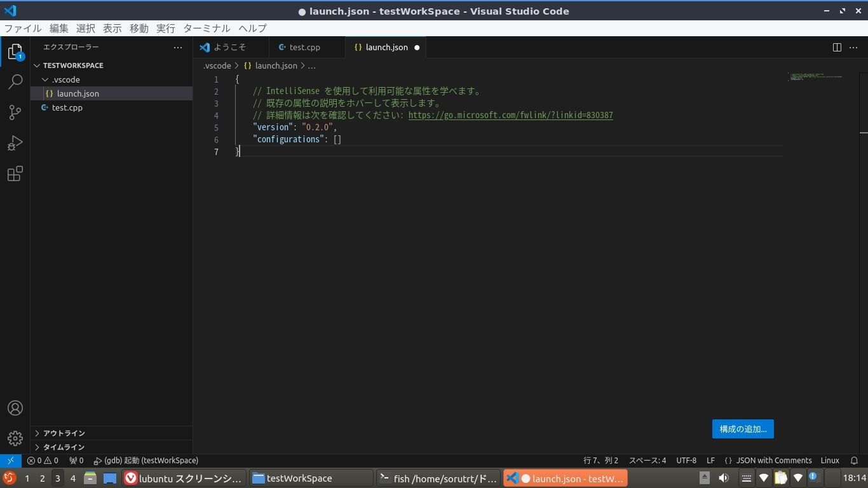Click Linux indicator in status bar
The image size is (868, 488).
[x=830, y=461]
